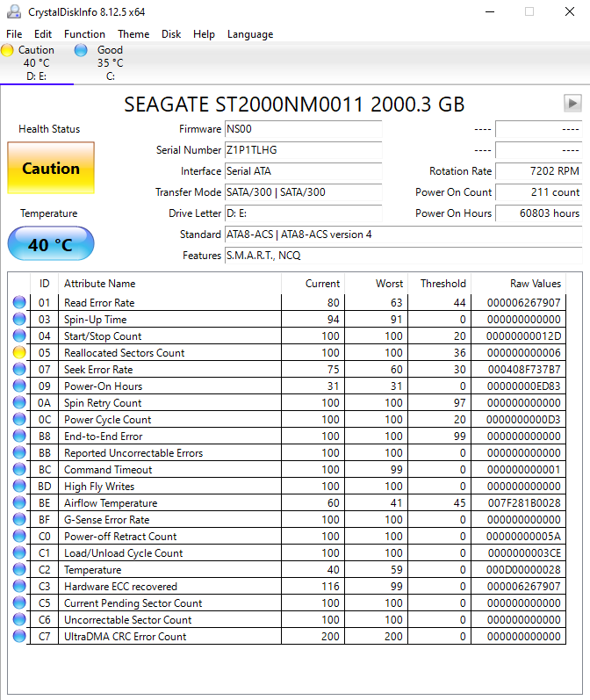The height and width of the screenshot is (700, 590).
Task: Click status icon for Hardware ECC recovered
Action: pyautogui.click(x=19, y=586)
